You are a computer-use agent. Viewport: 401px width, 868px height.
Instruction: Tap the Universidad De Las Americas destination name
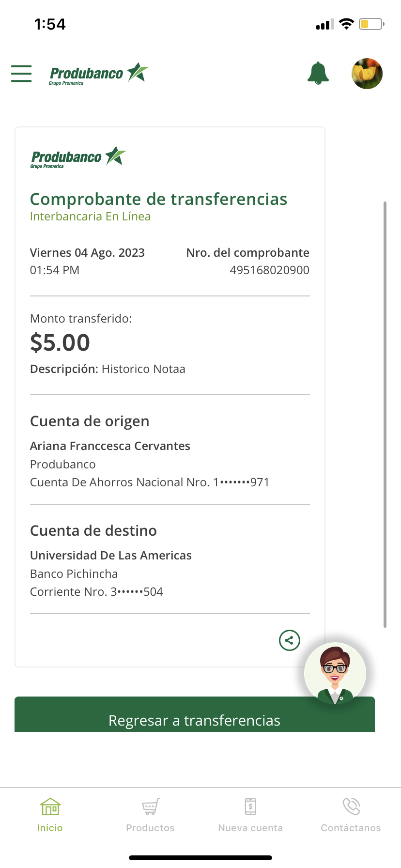[111, 555]
